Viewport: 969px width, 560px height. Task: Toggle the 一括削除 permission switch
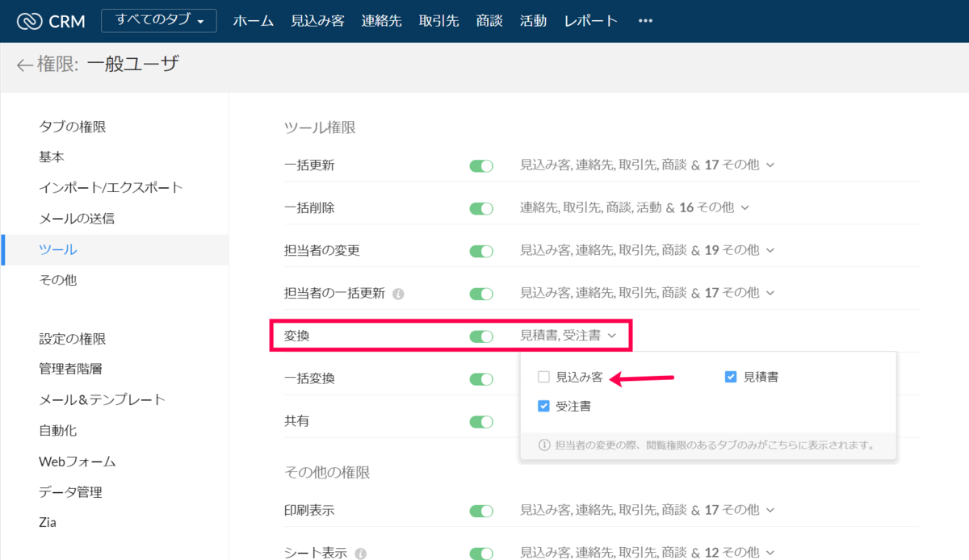coord(481,208)
